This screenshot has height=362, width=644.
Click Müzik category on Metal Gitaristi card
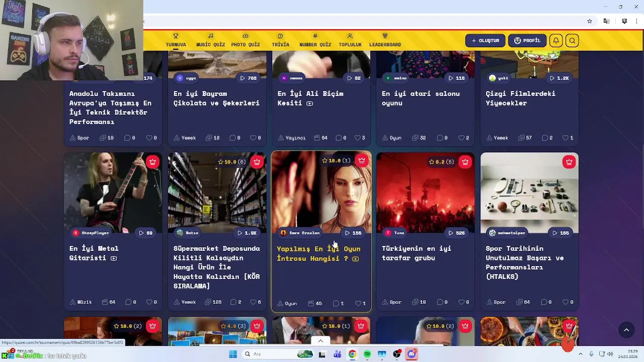(x=80, y=302)
